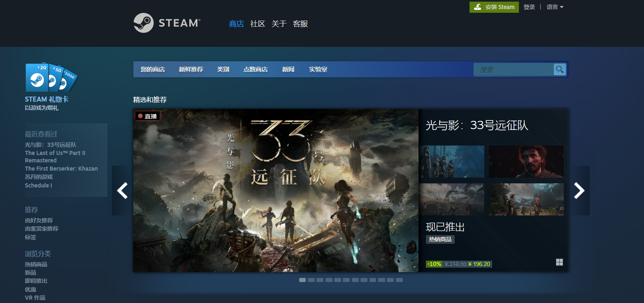This screenshot has height=303, width=644.
Task: Select the first carousel page indicator
Action: coord(302,280)
